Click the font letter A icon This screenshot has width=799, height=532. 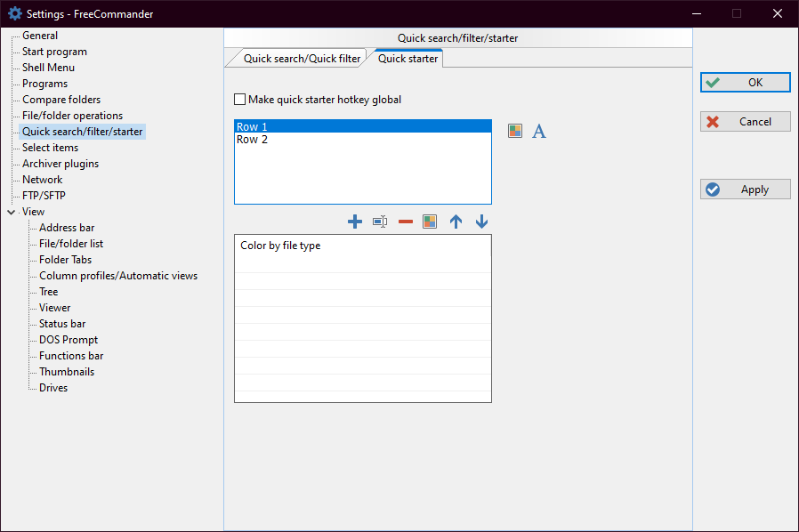pos(539,132)
